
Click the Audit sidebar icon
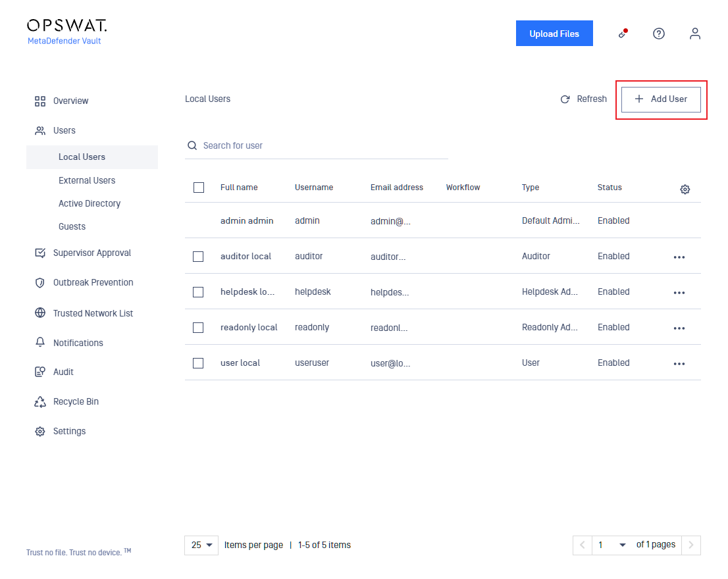click(x=40, y=372)
